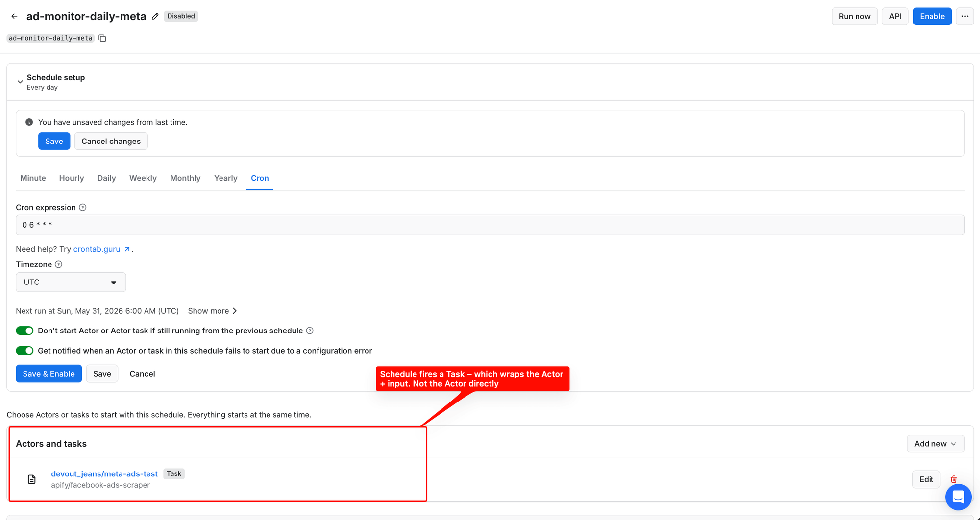Open help icon next to previous-schedule toggle

click(x=310, y=331)
